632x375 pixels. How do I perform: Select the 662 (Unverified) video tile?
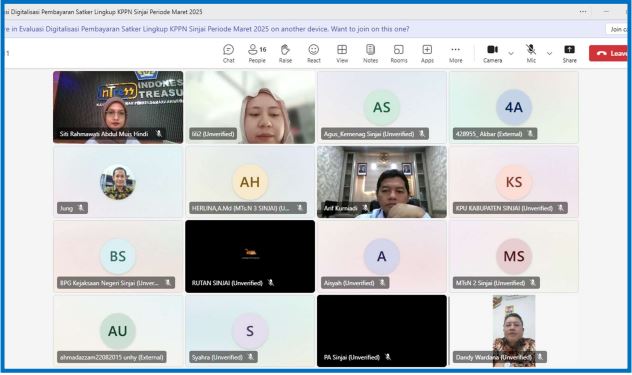(x=250, y=107)
